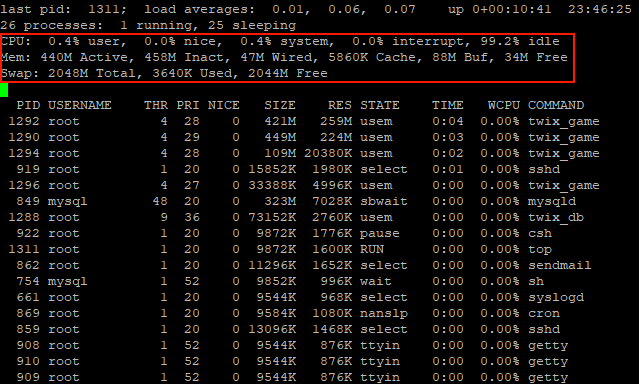Click the 0:04 time value
The image size is (639, 384).
[448, 121]
